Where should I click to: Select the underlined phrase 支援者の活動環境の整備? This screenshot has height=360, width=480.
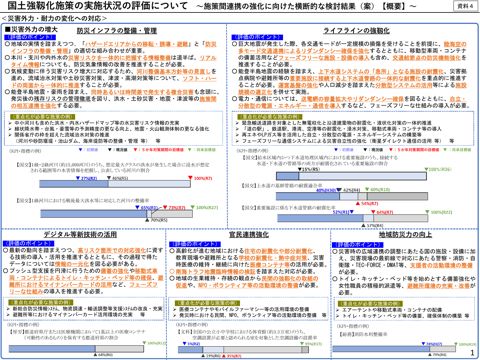tap(441, 265)
